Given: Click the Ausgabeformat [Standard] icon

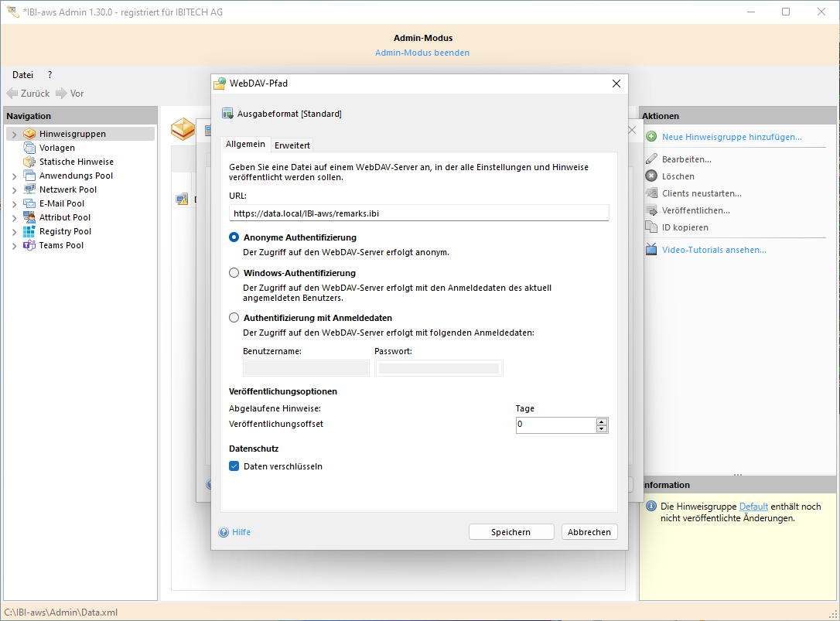Looking at the screenshot, I should click(x=227, y=113).
